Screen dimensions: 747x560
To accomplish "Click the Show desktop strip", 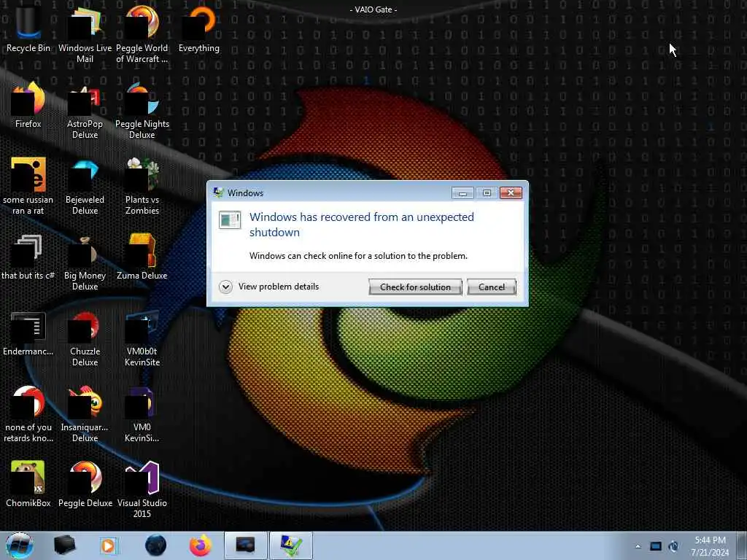I will coord(741,545).
